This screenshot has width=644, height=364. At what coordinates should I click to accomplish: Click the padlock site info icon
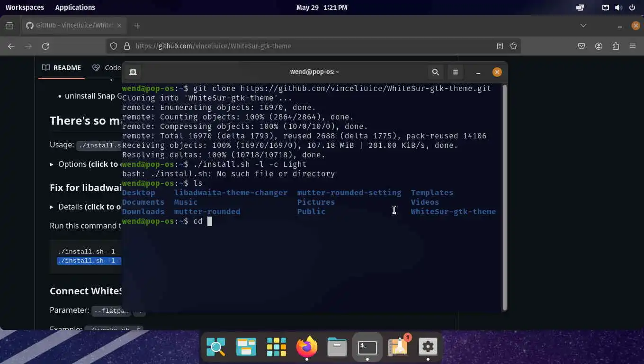pos(126,46)
